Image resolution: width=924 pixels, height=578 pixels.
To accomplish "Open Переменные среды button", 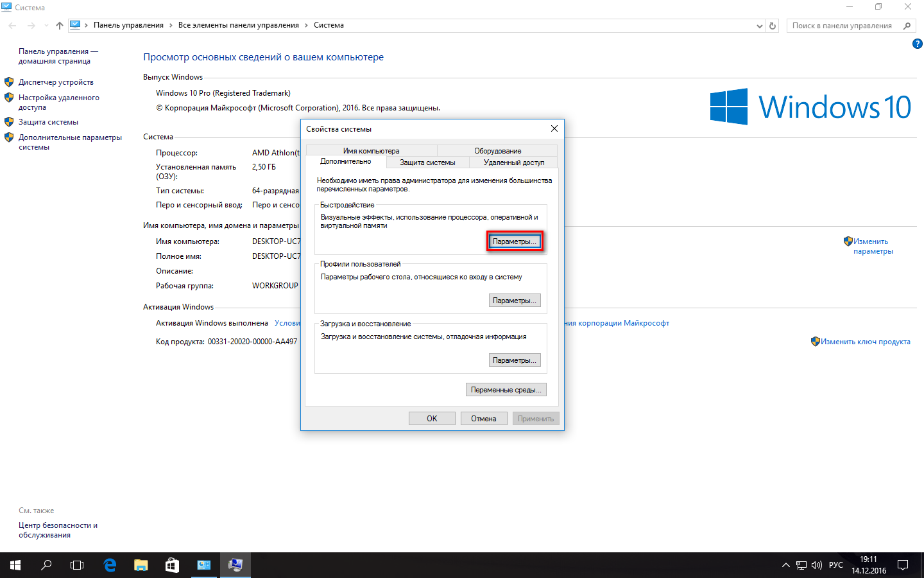I will click(x=506, y=390).
